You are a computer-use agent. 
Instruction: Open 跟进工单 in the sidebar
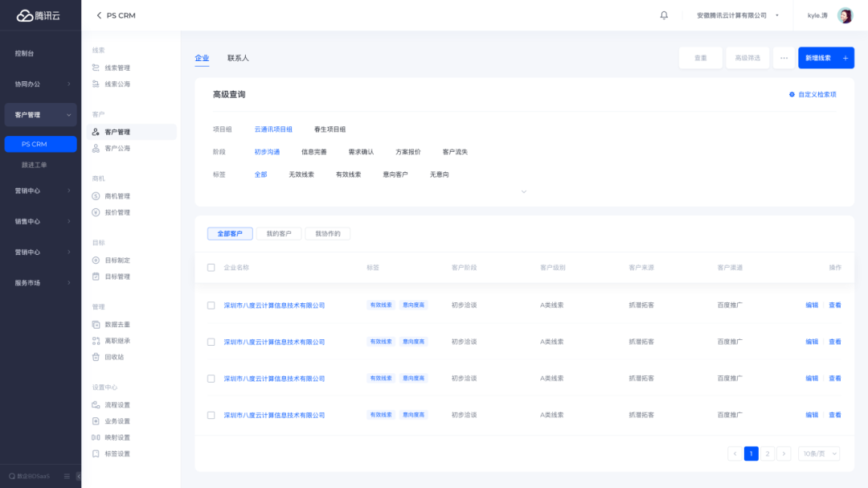click(35, 165)
